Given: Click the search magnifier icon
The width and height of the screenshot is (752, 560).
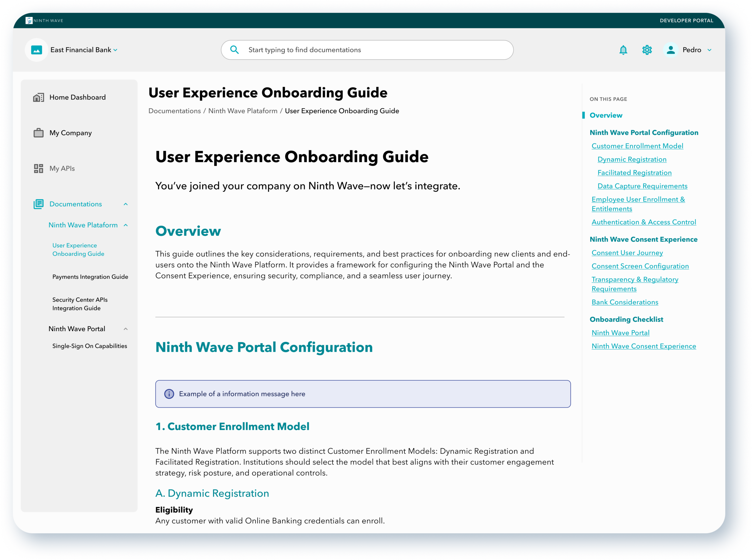Looking at the screenshot, I should [234, 50].
